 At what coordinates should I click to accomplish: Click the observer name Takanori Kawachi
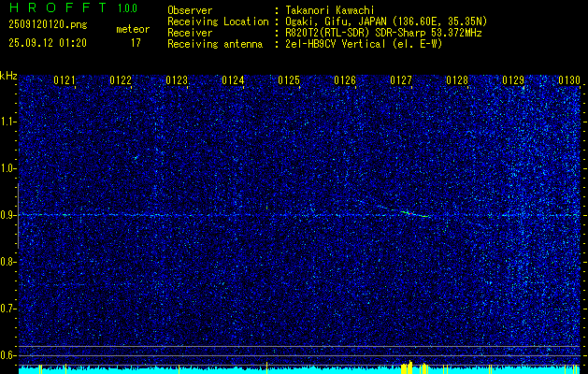tap(330, 10)
